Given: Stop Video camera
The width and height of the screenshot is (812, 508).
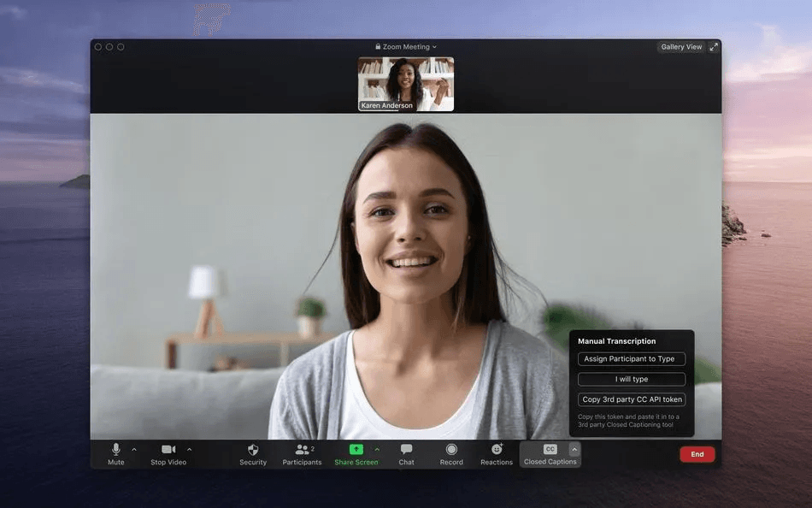Looking at the screenshot, I should (168, 454).
